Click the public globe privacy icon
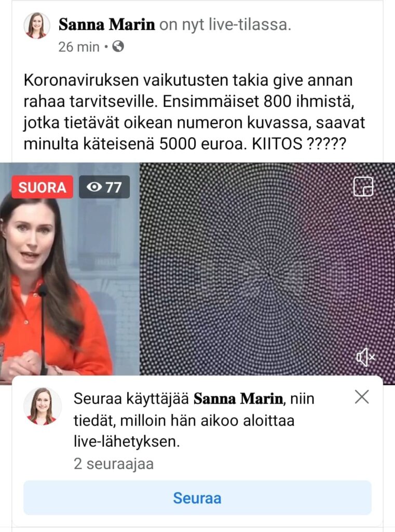This screenshot has width=395, height=532. click(118, 46)
